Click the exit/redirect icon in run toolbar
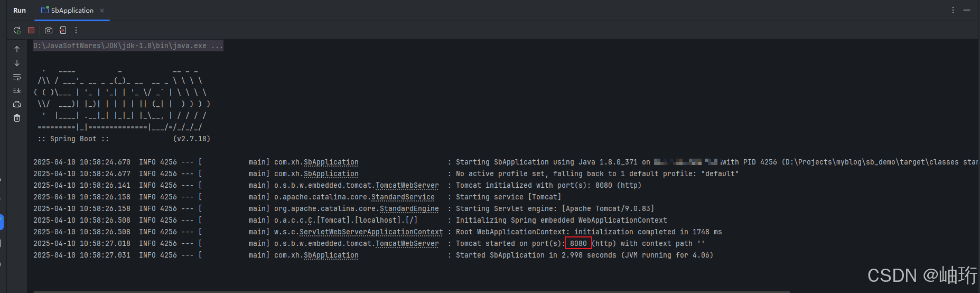This screenshot has height=293, width=980. pos(63,30)
